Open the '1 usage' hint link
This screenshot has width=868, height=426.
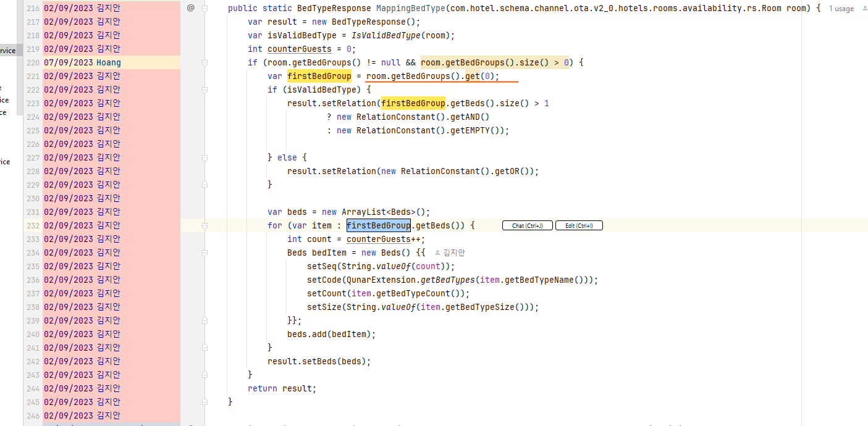[841, 9]
